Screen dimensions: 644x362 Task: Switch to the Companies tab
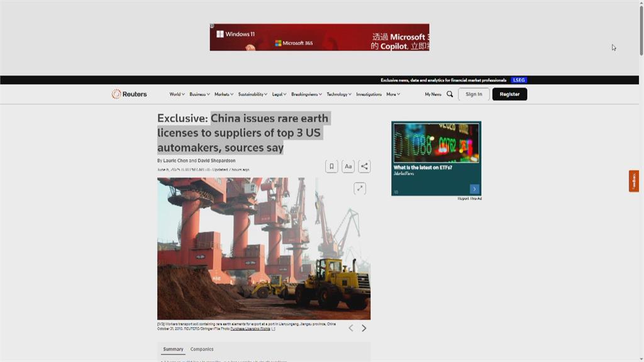coord(202,349)
